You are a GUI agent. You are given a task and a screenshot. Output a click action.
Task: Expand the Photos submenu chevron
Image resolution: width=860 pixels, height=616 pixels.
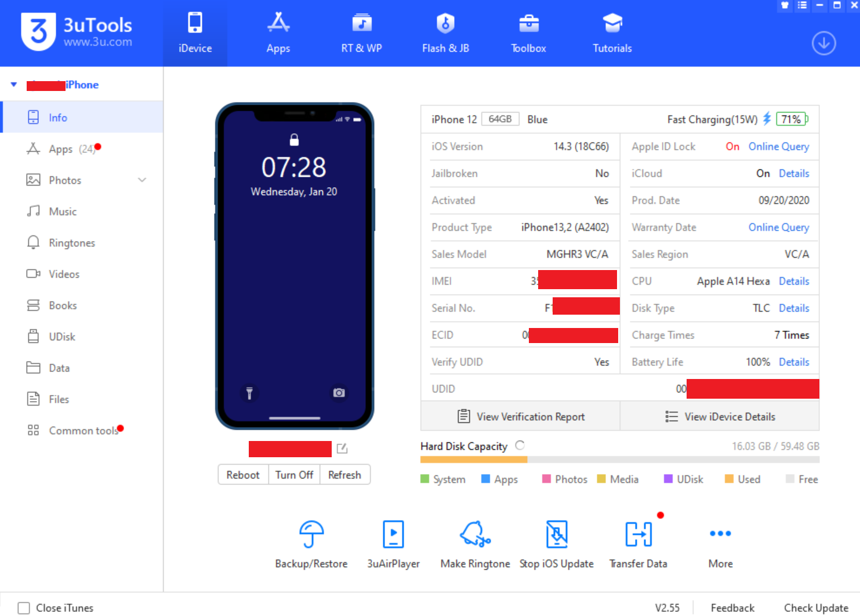point(142,180)
